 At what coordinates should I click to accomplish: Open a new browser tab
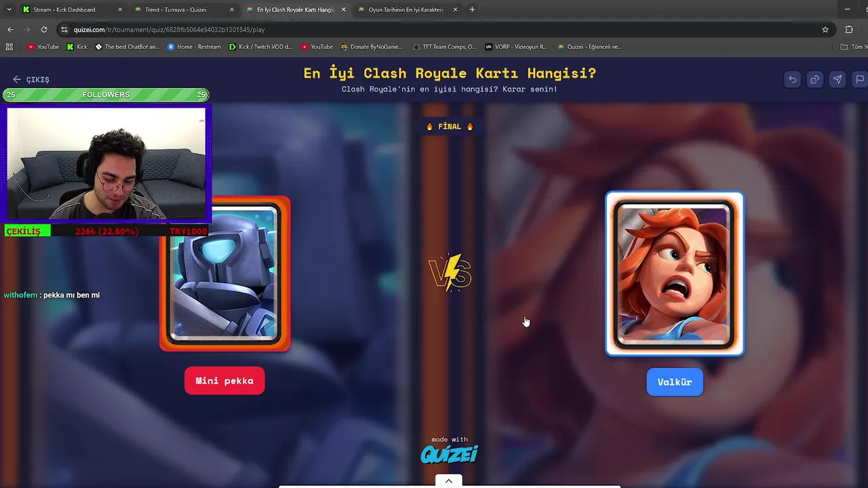pyautogui.click(x=472, y=9)
